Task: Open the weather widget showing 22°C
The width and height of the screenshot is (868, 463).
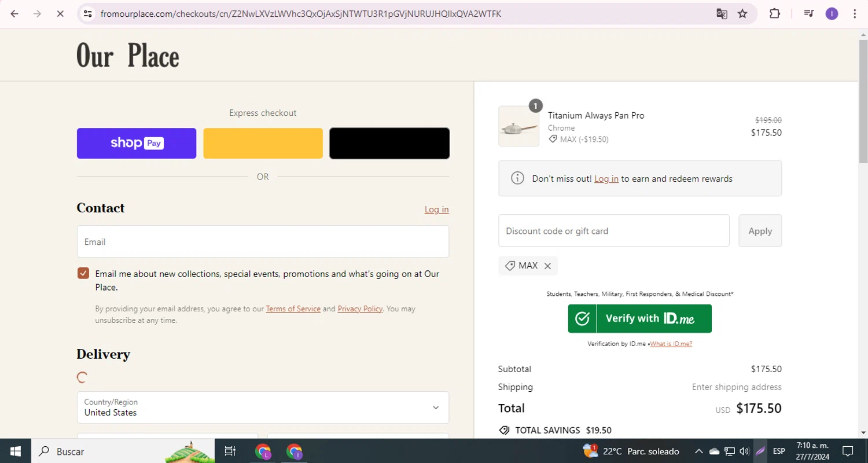Action: click(631, 451)
